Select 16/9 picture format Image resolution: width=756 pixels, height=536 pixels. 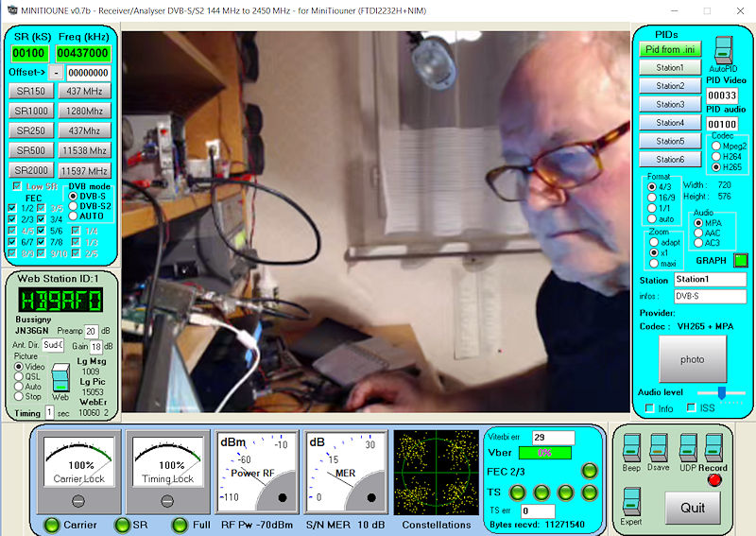pos(652,198)
